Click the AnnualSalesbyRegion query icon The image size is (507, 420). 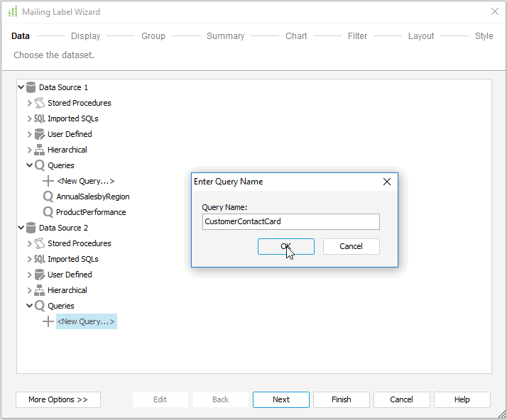pos(48,197)
